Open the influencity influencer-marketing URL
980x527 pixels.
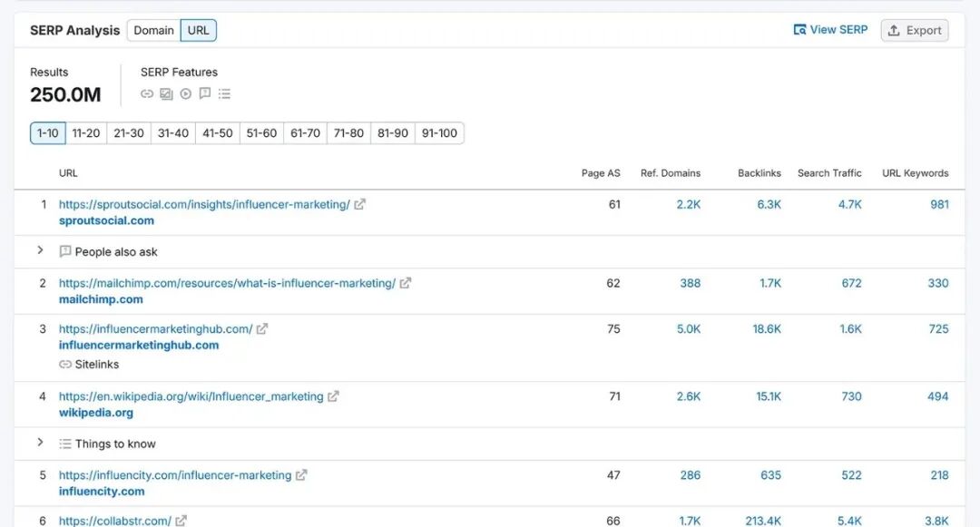(175, 474)
